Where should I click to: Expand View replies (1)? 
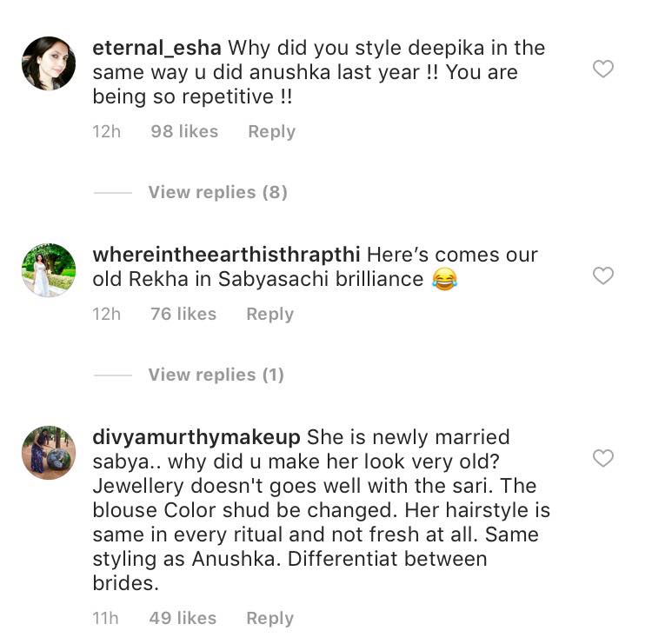pyautogui.click(x=216, y=375)
